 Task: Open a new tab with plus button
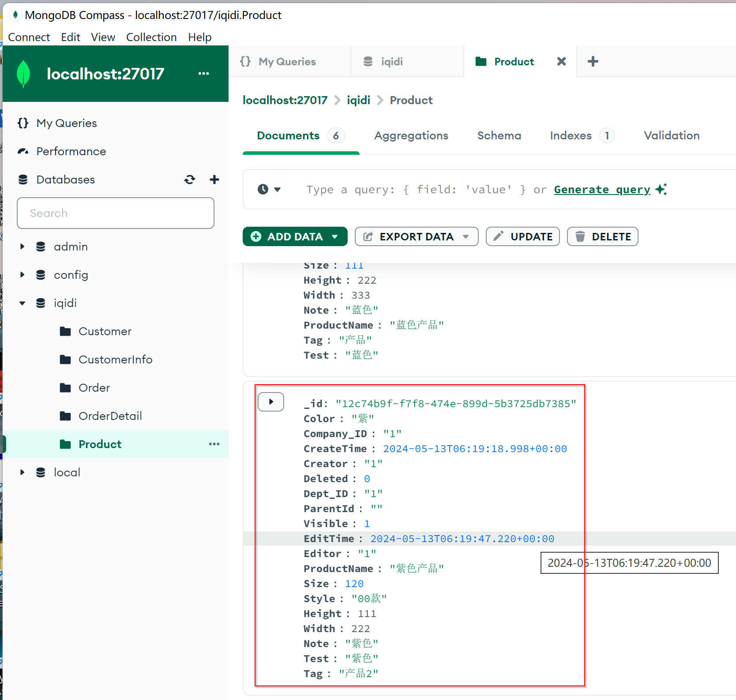[x=593, y=61]
